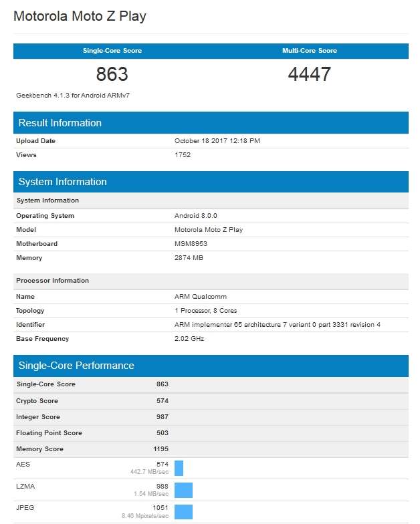The width and height of the screenshot is (420, 524).
Task: Click the Memory Score row label
Action: [39, 449]
